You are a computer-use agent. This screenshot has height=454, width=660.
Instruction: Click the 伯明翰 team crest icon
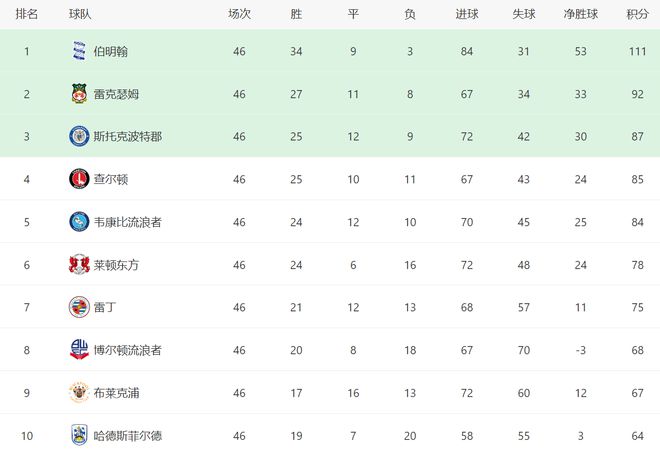(x=79, y=51)
